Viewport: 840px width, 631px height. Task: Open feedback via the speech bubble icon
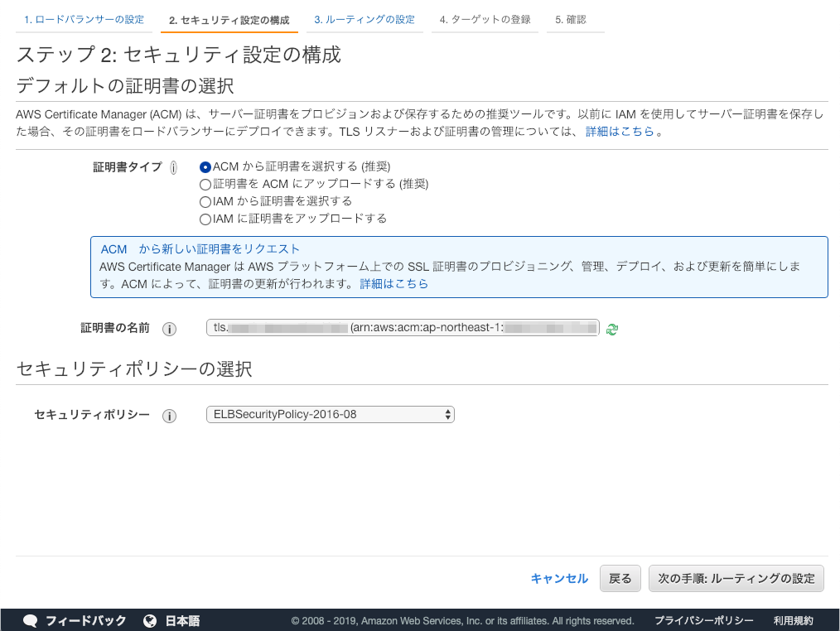click(x=30, y=619)
